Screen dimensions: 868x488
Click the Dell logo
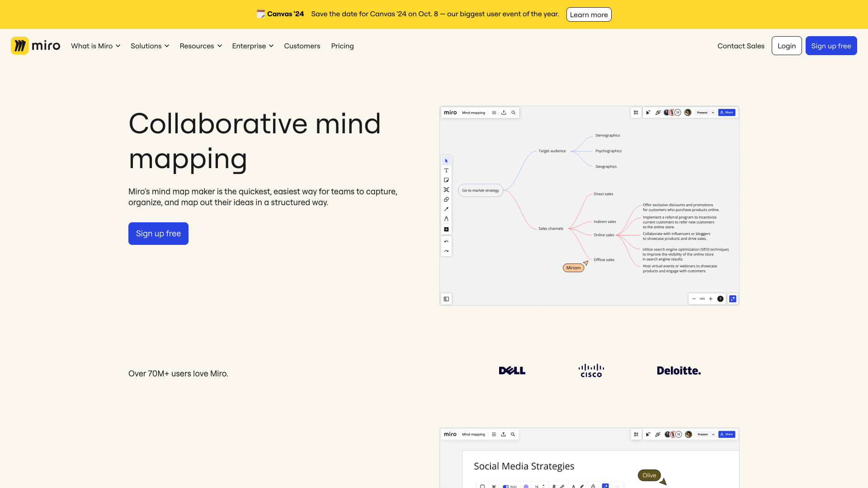click(x=512, y=371)
